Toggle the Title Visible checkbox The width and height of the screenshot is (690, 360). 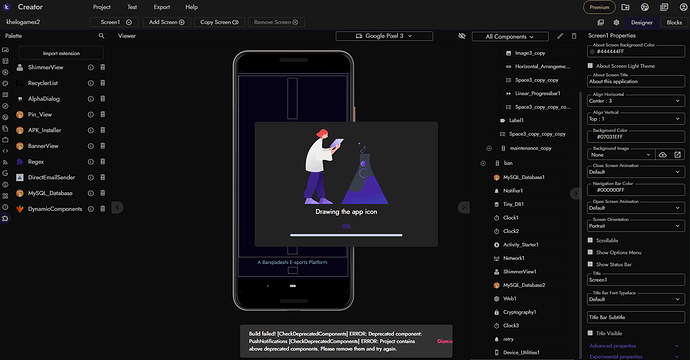591,333
